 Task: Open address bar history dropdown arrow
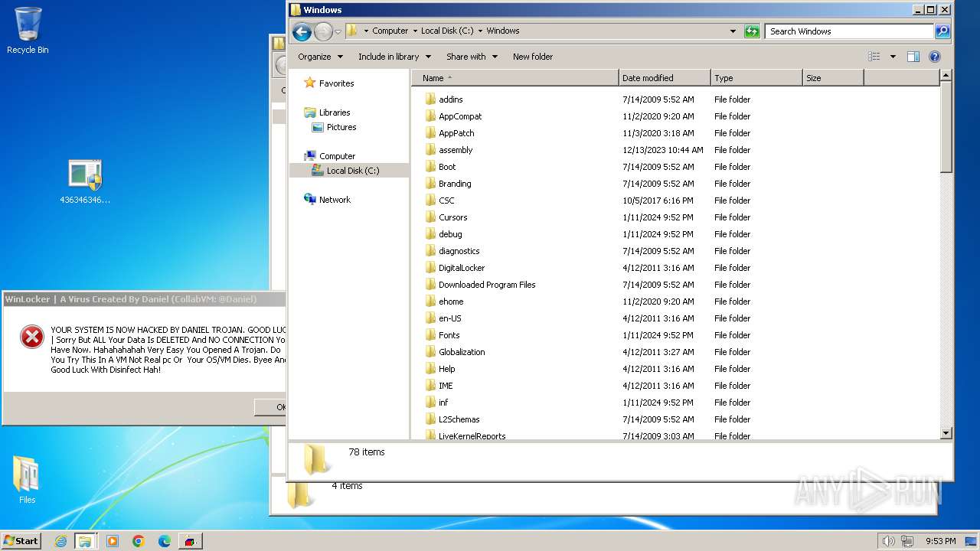733,31
